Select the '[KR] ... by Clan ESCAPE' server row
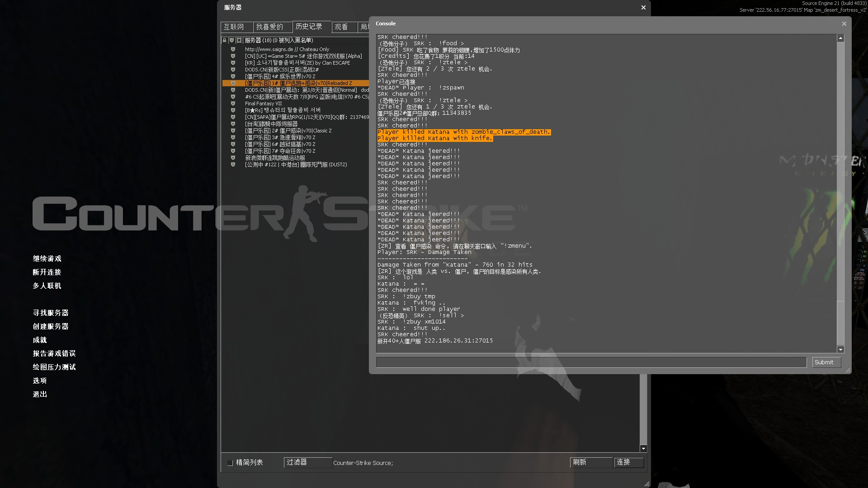This screenshot has width=868, height=488. tap(296, 63)
